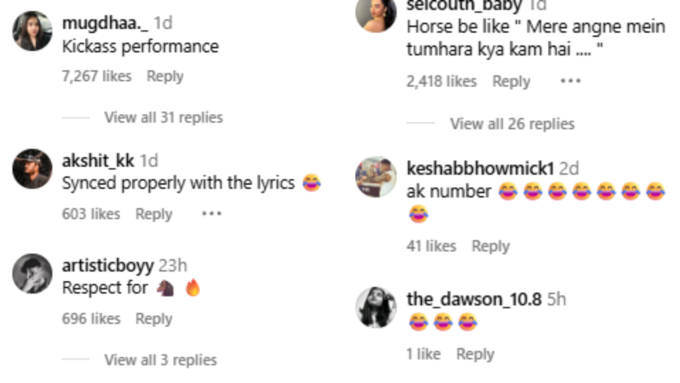Reply to artisticboyy's Respect for comment
Image resolution: width=680 pixels, height=383 pixels.
click(154, 319)
